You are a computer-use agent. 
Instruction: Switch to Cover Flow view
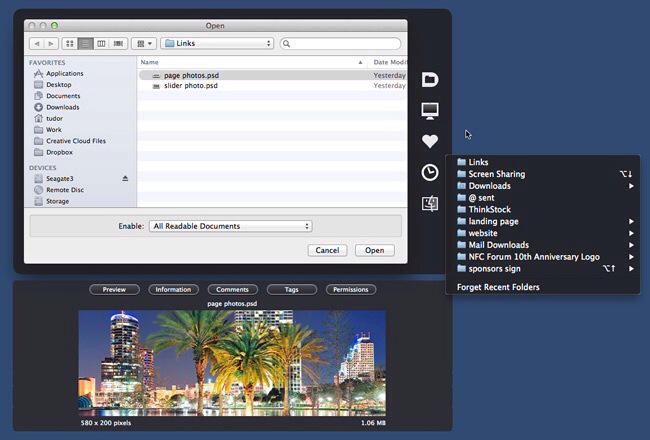[x=118, y=44]
